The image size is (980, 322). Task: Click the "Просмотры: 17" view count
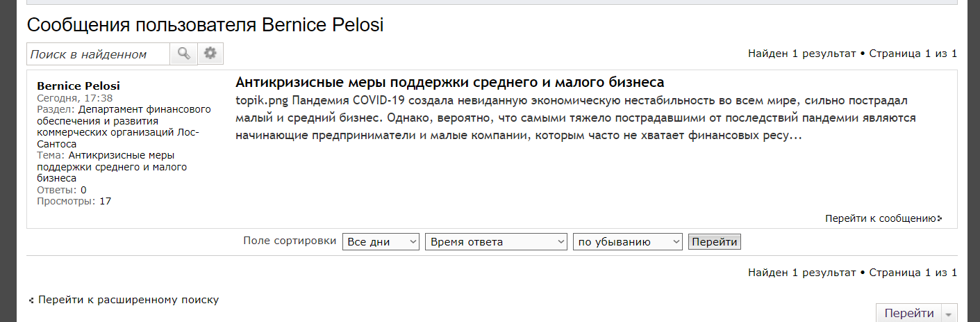pos(74,202)
